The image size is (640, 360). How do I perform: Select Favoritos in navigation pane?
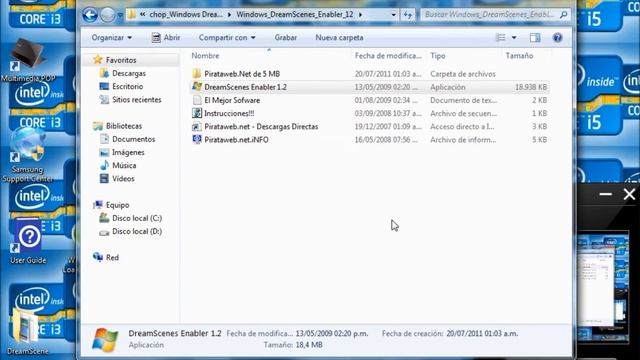121,60
